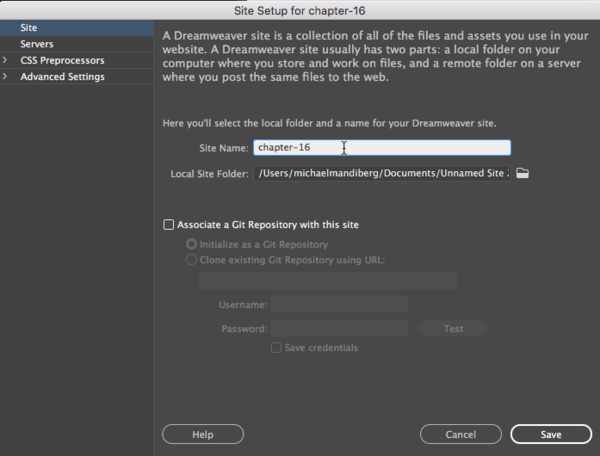This screenshot has width=600, height=456.
Task: Click the Git repository URL field
Action: [321, 281]
